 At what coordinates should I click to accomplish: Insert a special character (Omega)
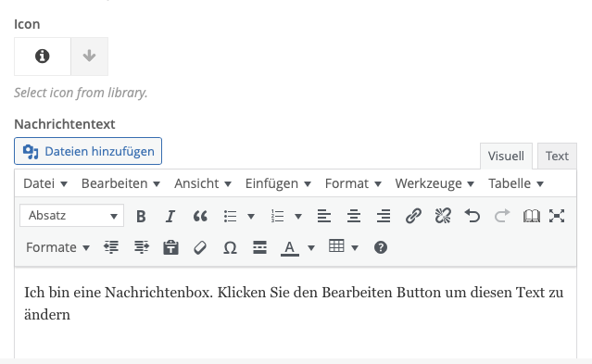click(x=230, y=247)
